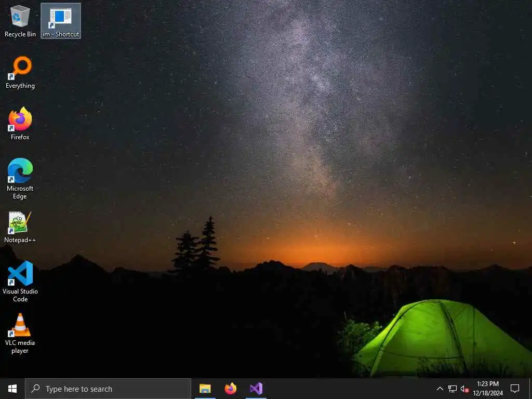The image size is (532, 399).
Task: Open Visual Studio from the taskbar
Action: (x=256, y=389)
